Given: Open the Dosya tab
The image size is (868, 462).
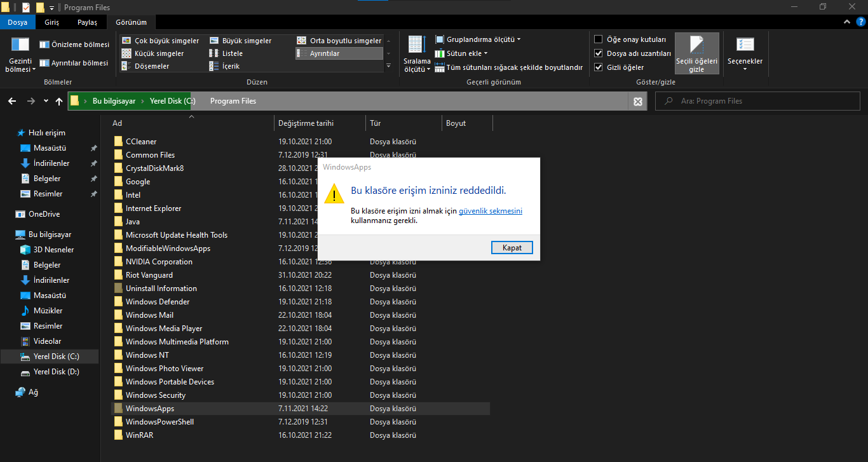Looking at the screenshot, I should pyautogui.click(x=18, y=22).
